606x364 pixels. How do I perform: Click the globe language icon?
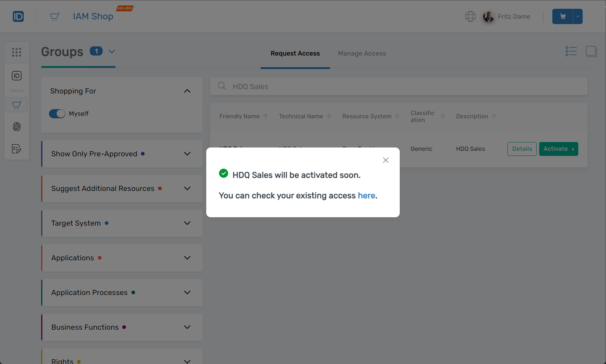(x=470, y=16)
